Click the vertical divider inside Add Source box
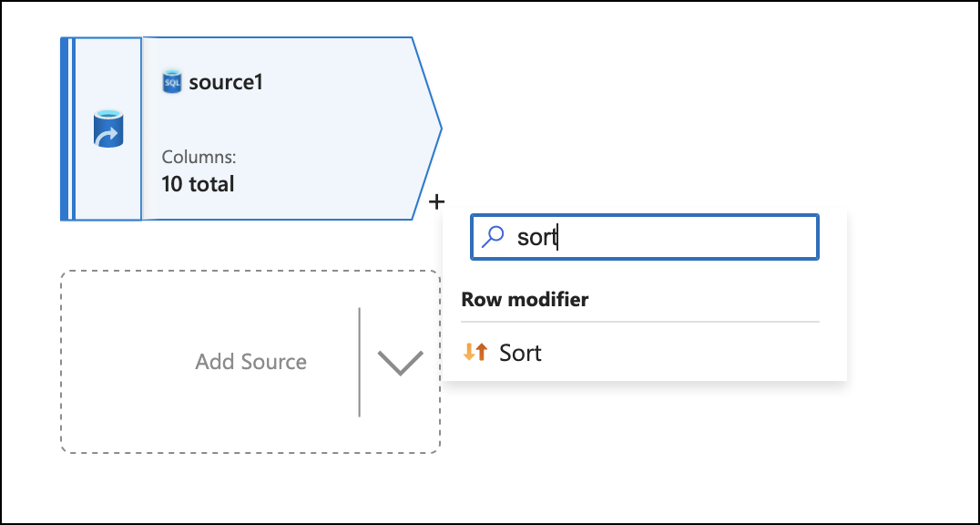This screenshot has width=980, height=525. pos(360,362)
